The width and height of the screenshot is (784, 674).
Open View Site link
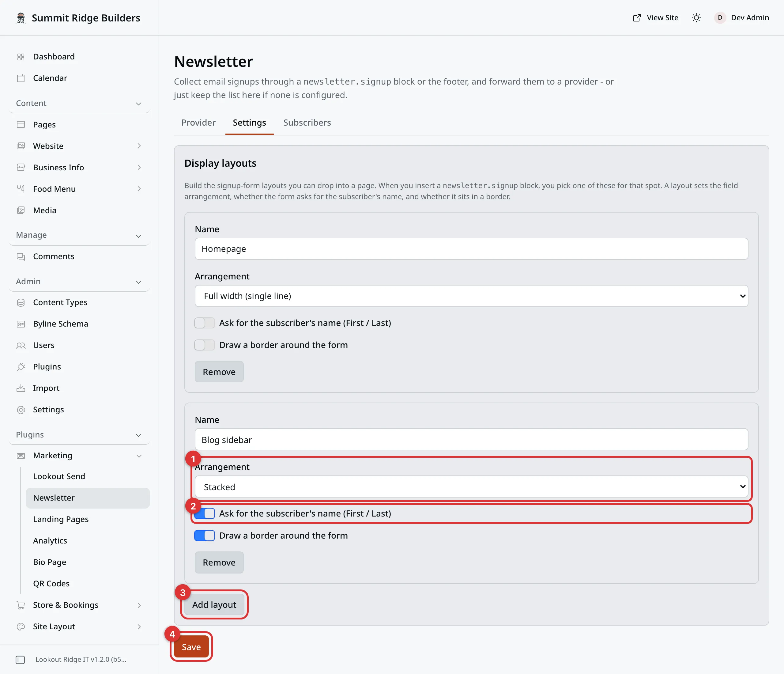point(655,18)
